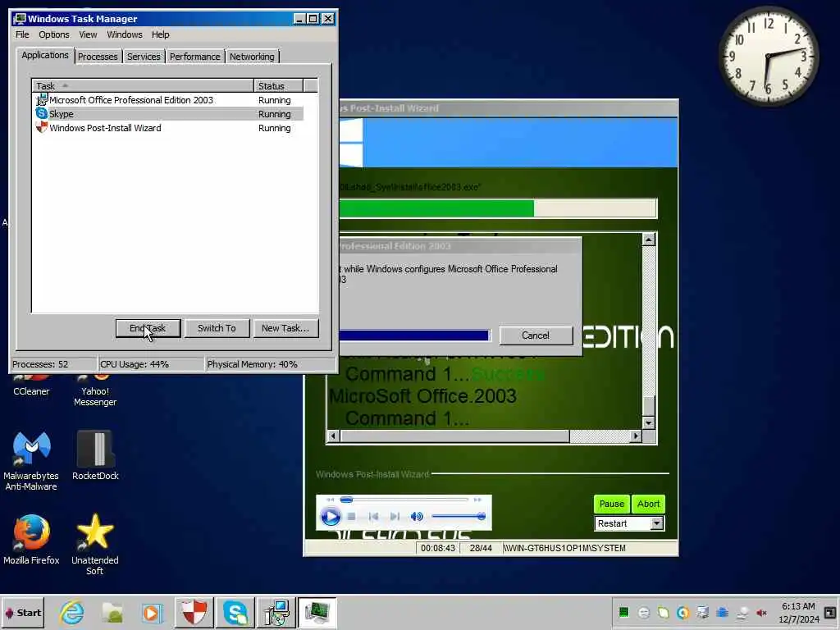Open the Malwarebytes Anti-Malware shortcut
The width and height of the screenshot is (840, 630).
point(31,461)
